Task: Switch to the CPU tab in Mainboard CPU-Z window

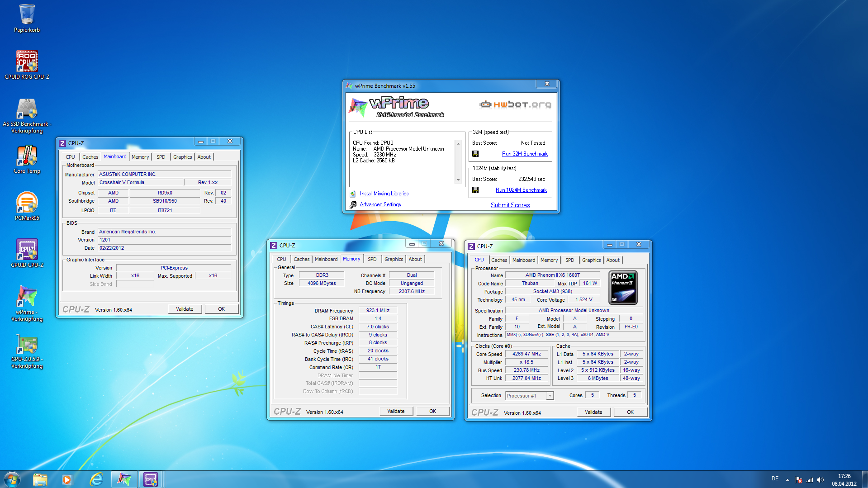Action: [70, 157]
